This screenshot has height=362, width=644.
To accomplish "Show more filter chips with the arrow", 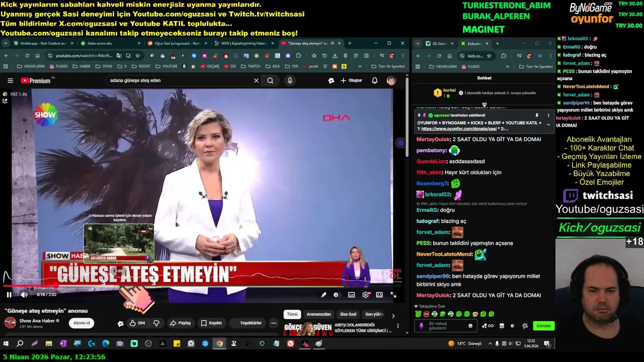I will (x=393, y=316).
